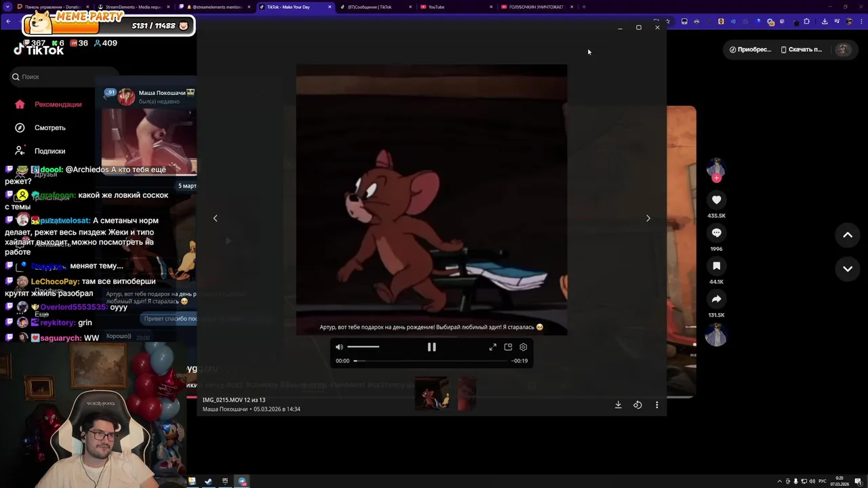This screenshot has height=488, width=868.
Task: Open the TikTok profile avatar menu
Action: coord(843,49)
